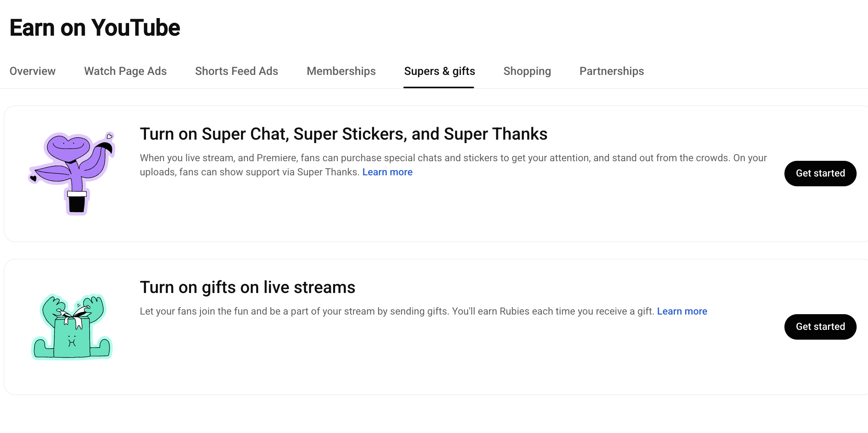Select the Supers & gifts tab
This screenshot has height=433, width=868.
coord(439,71)
